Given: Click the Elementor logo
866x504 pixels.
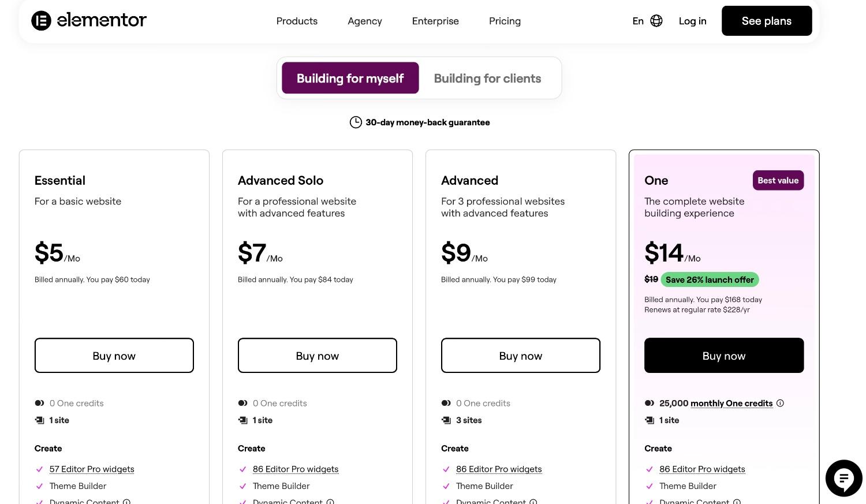Looking at the screenshot, I should 89,21.
